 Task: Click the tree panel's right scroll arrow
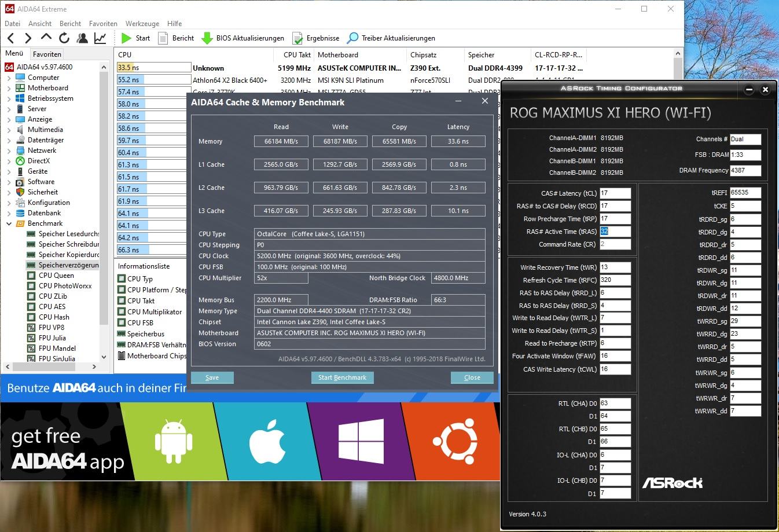click(95, 366)
